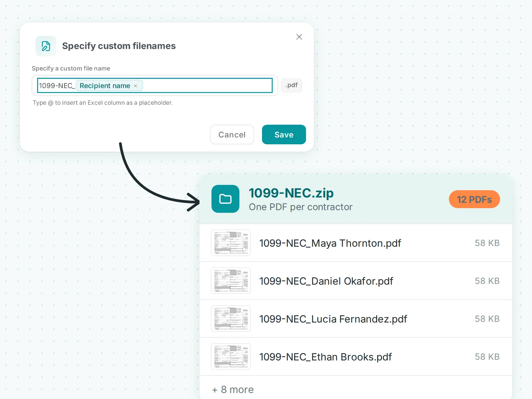Click the .pdf extension badge

[x=292, y=85]
